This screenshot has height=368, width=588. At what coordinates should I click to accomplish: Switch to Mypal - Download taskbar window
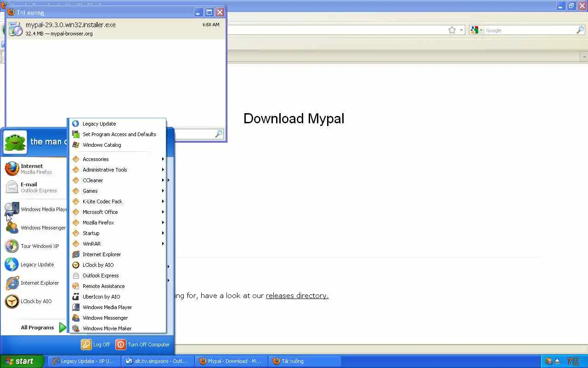[x=231, y=361]
